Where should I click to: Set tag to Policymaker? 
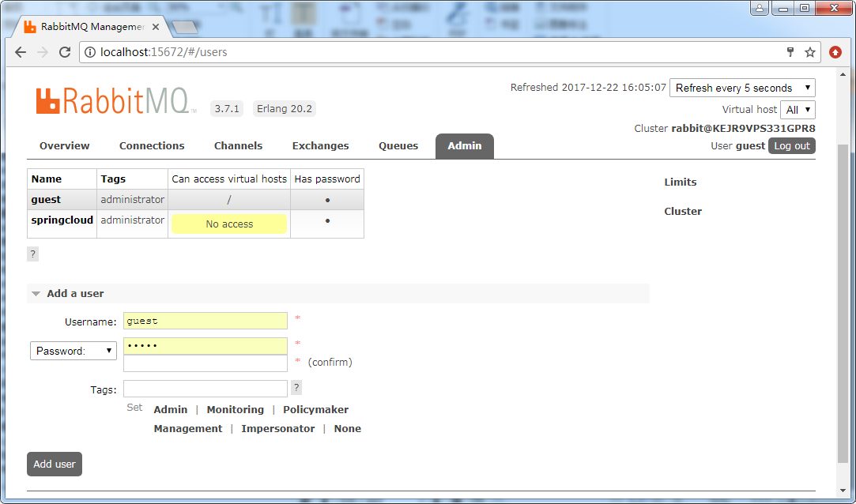point(315,410)
